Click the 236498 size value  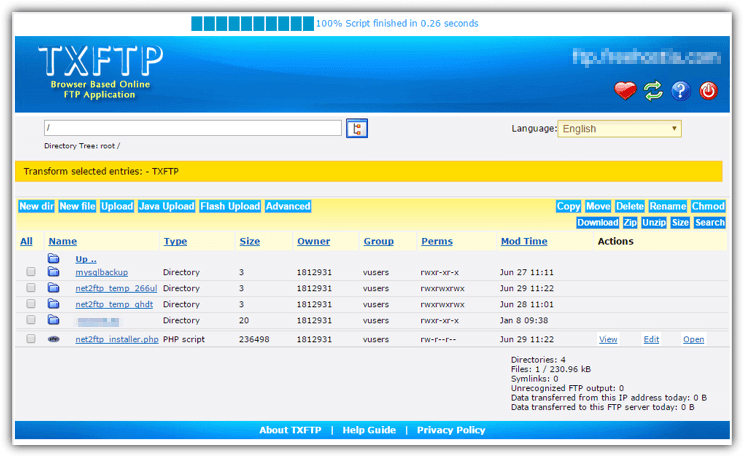(x=254, y=339)
